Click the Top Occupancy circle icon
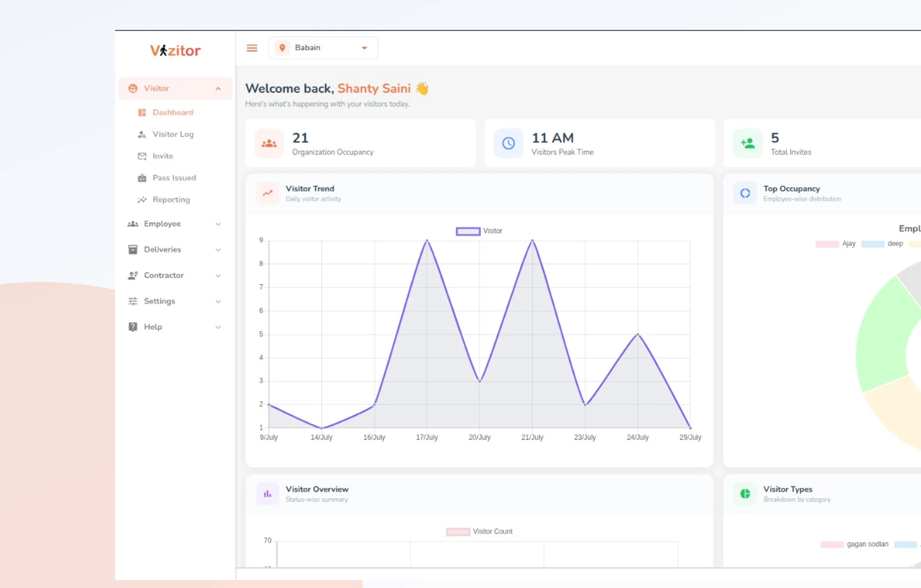 [745, 193]
